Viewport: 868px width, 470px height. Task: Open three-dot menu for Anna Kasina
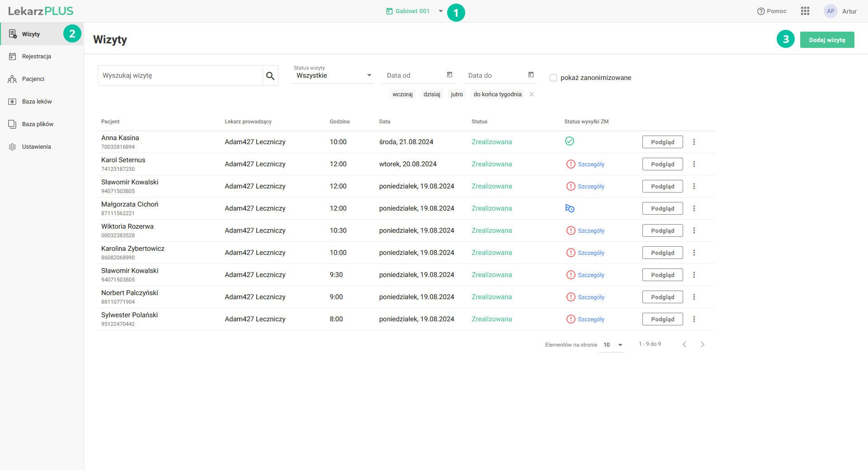point(694,142)
